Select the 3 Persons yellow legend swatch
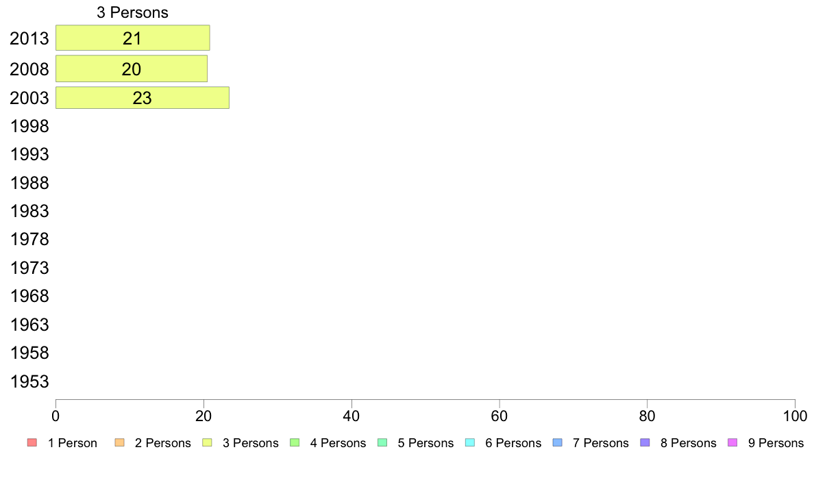 click(x=207, y=443)
